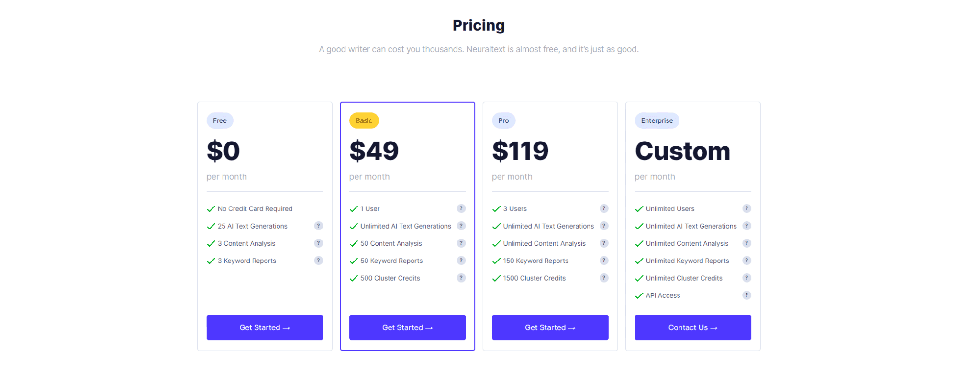Click the Contact Us button

692,327
